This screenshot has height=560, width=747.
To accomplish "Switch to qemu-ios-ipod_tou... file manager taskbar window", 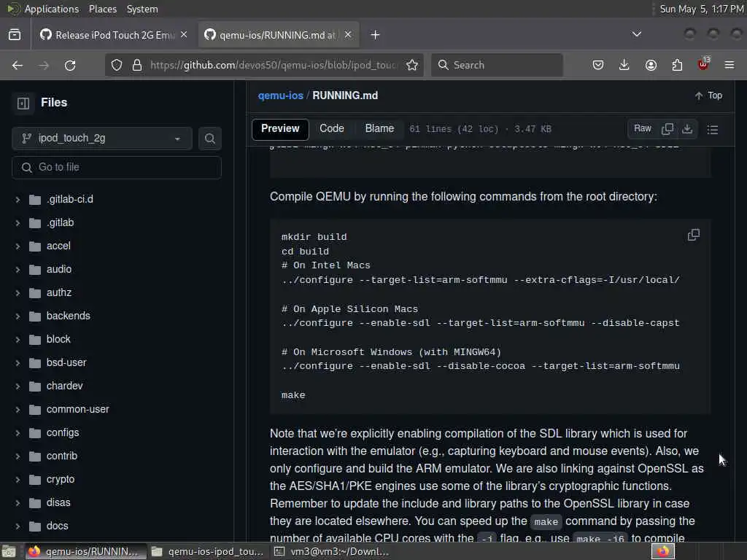I will click(208, 552).
